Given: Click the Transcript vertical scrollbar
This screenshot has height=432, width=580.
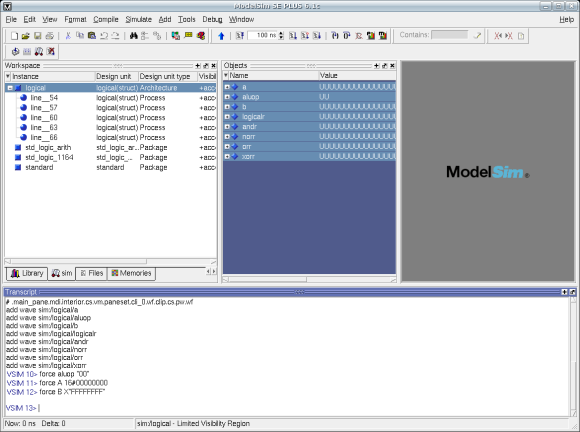Looking at the screenshot, I should click(573, 356).
